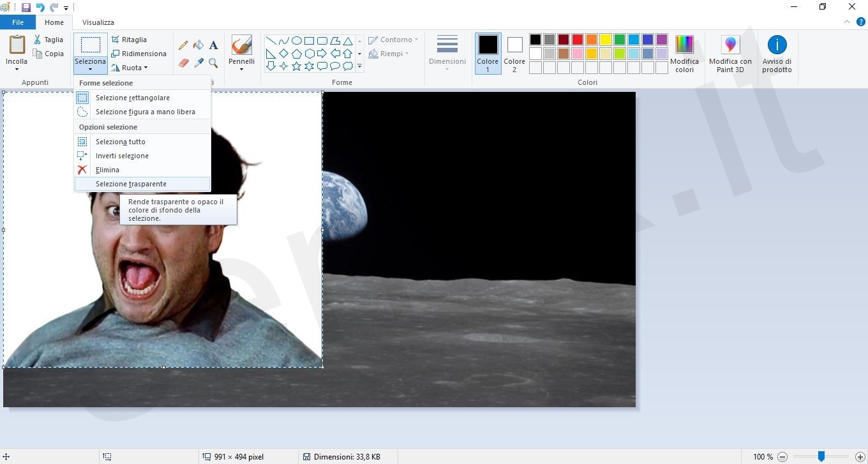Pick Selezione figura a mano libera
The width and height of the screenshot is (868, 464).
142,112
